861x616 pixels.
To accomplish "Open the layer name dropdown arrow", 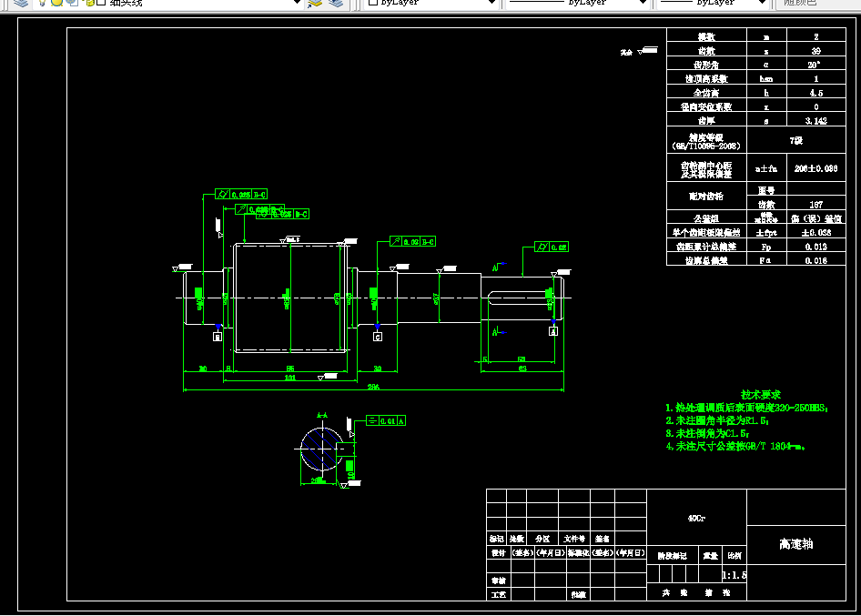I will (x=297, y=3).
